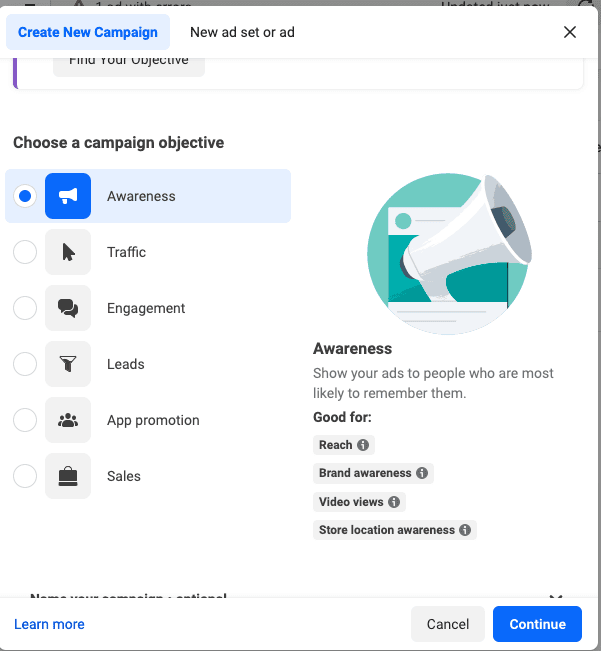
Task: Open the Learn more link
Action: click(49, 624)
